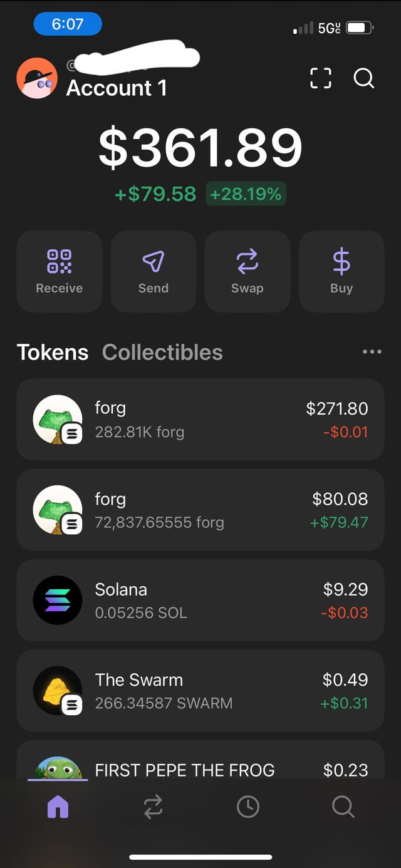
Task: Open the Account 1 switcher
Action: point(117,88)
